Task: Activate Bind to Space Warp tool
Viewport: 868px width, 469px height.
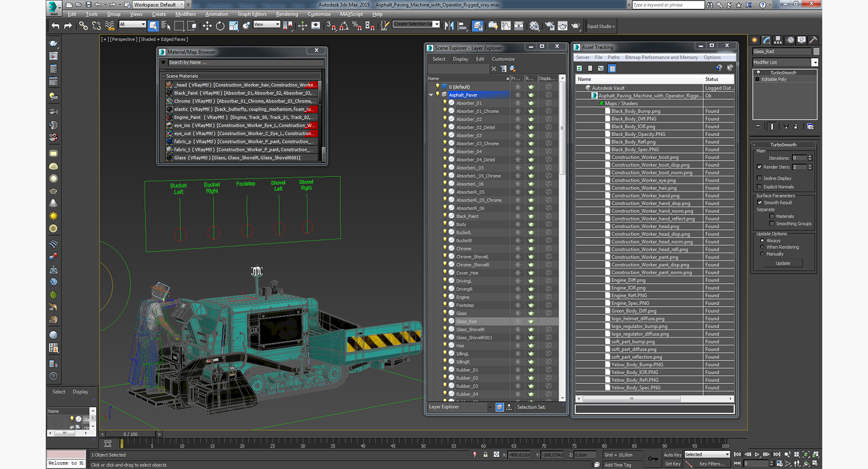Action: click(109, 26)
